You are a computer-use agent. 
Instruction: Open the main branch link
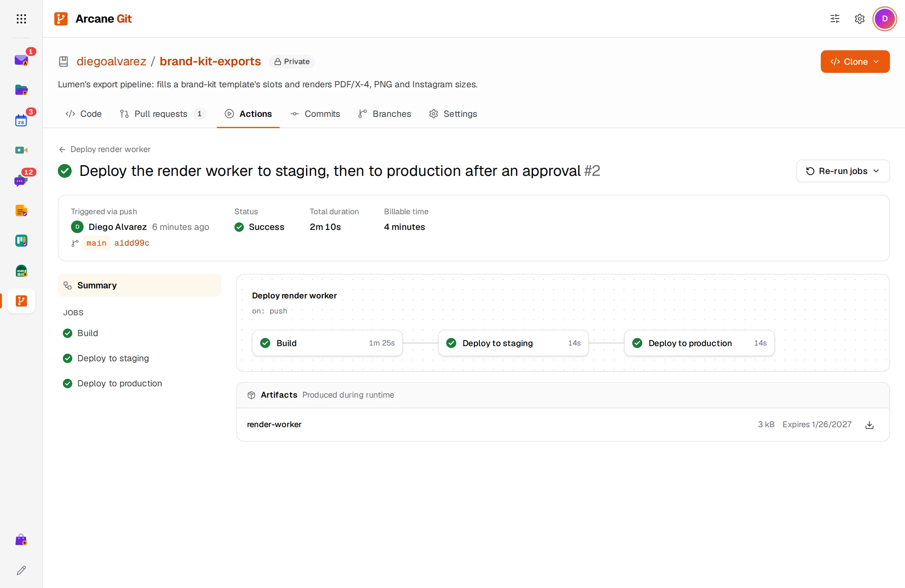coord(96,243)
